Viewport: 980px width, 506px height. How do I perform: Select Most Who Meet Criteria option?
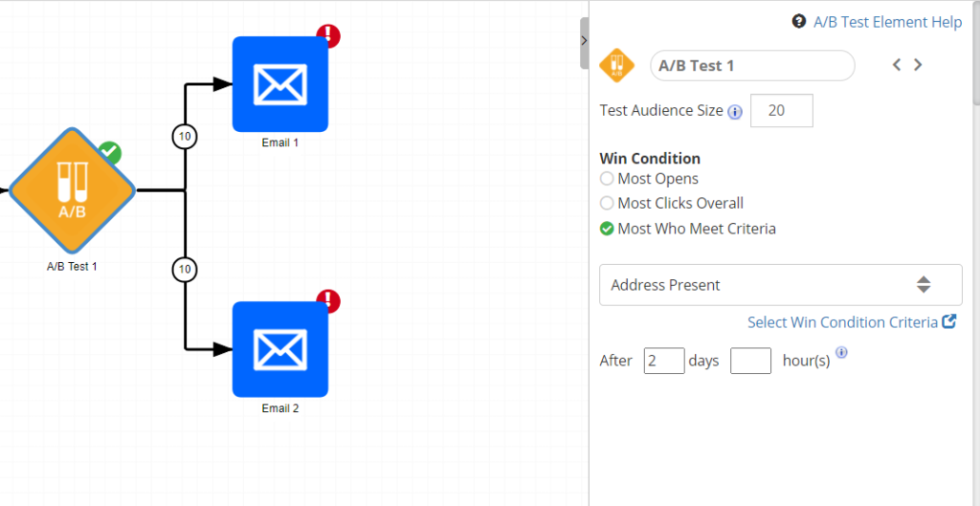607,229
